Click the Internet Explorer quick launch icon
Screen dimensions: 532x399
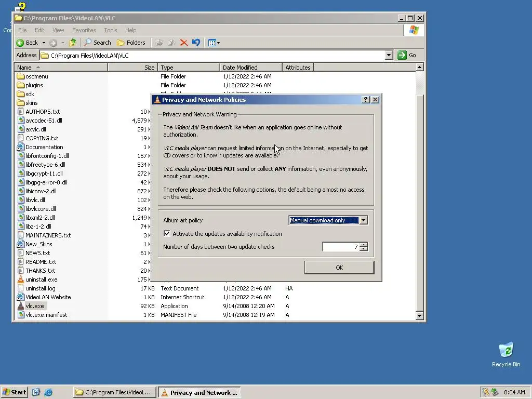(x=48, y=392)
